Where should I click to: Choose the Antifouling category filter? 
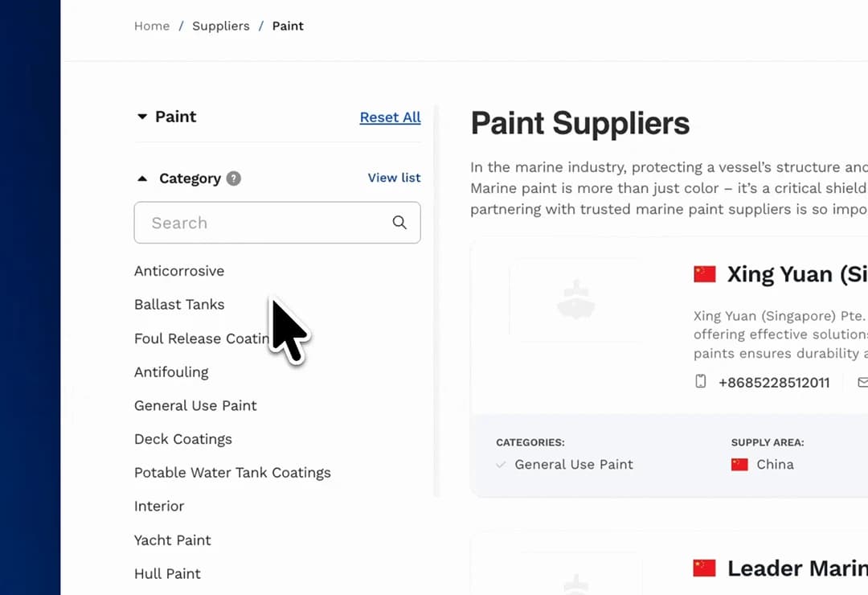pos(171,372)
